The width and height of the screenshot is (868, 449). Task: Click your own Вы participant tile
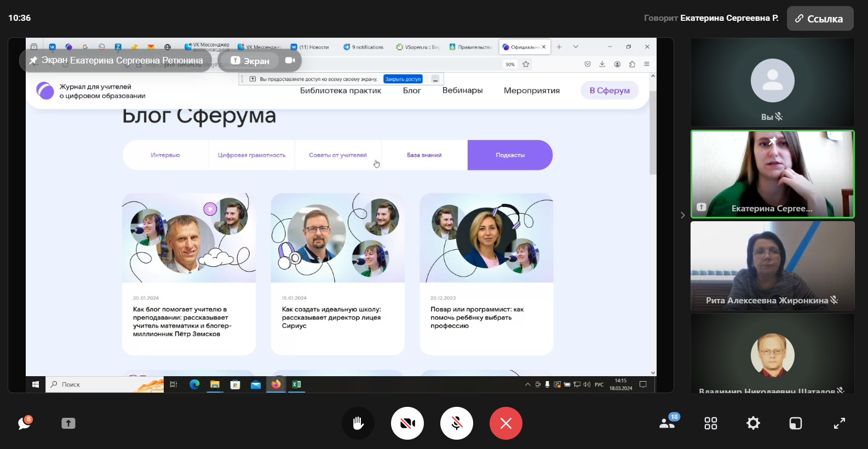coord(772,82)
